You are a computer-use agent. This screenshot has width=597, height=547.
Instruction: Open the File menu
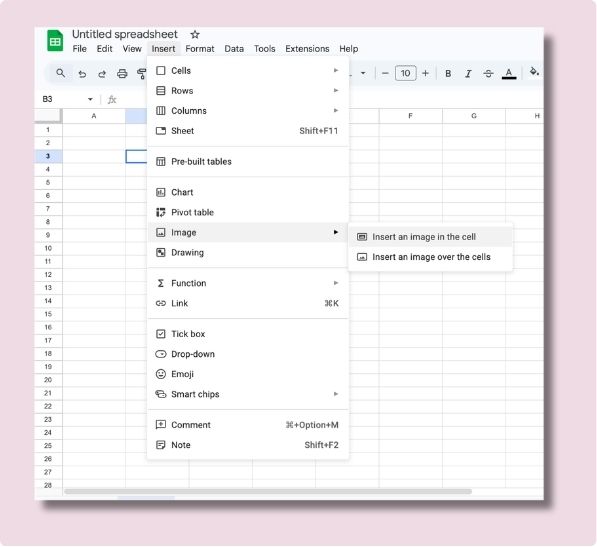coord(80,49)
